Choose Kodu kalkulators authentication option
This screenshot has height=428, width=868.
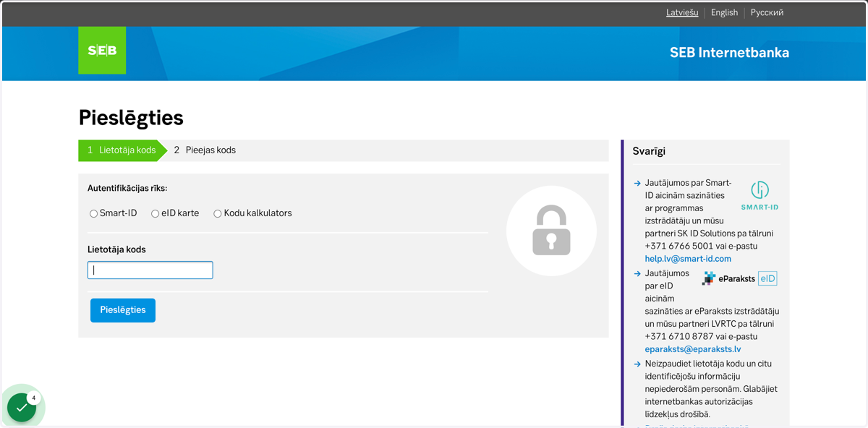click(x=217, y=214)
